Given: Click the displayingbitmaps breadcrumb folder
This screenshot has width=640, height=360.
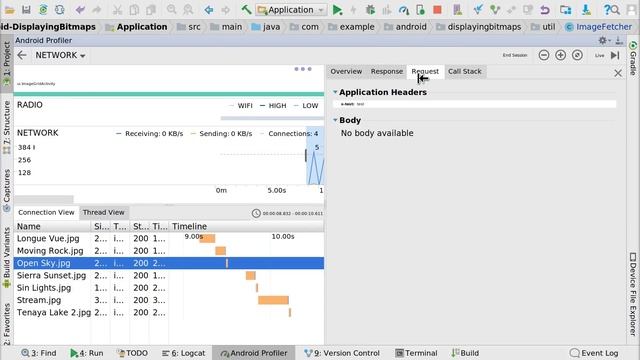Looking at the screenshot, I should click(x=479, y=27).
